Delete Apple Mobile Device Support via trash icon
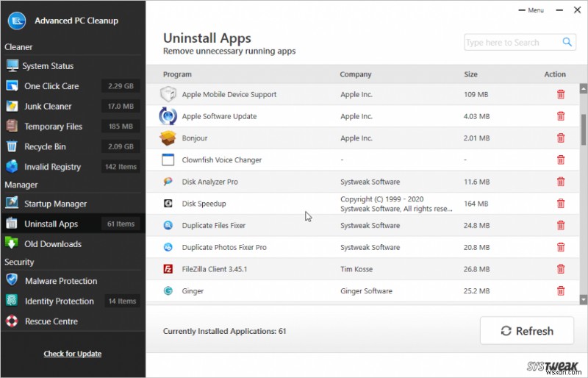The height and width of the screenshot is (378, 588). point(561,94)
